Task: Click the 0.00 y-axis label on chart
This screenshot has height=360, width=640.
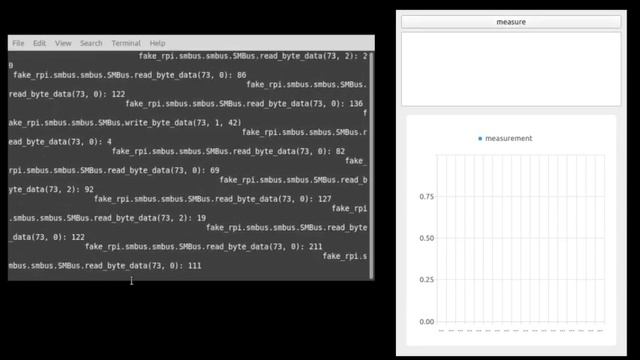Action: click(x=427, y=322)
